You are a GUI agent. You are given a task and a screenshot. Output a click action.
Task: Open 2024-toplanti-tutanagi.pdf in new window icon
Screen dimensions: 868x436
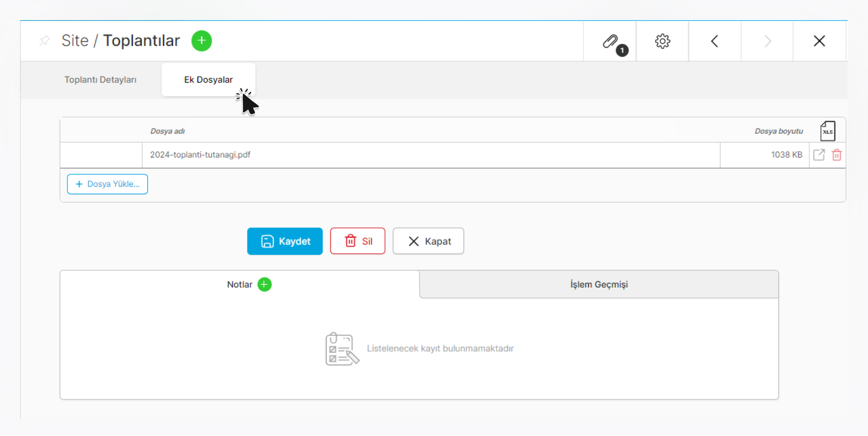(819, 155)
